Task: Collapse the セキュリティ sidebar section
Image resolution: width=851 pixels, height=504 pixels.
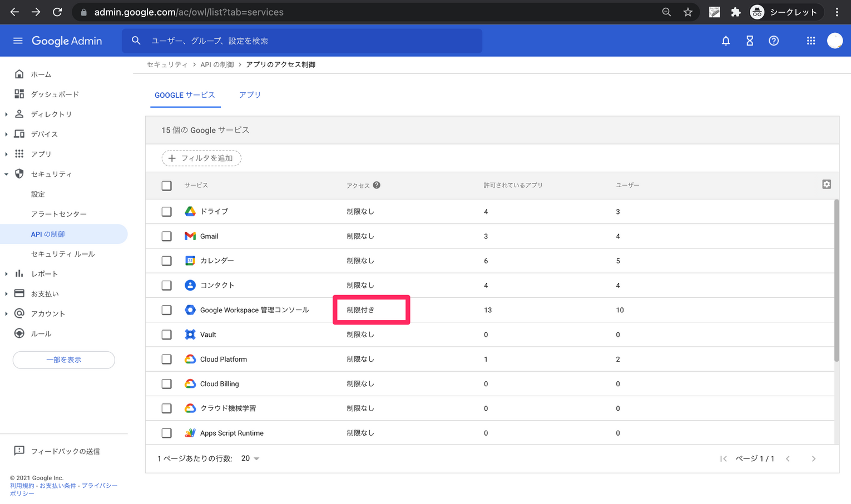Action: point(6,174)
